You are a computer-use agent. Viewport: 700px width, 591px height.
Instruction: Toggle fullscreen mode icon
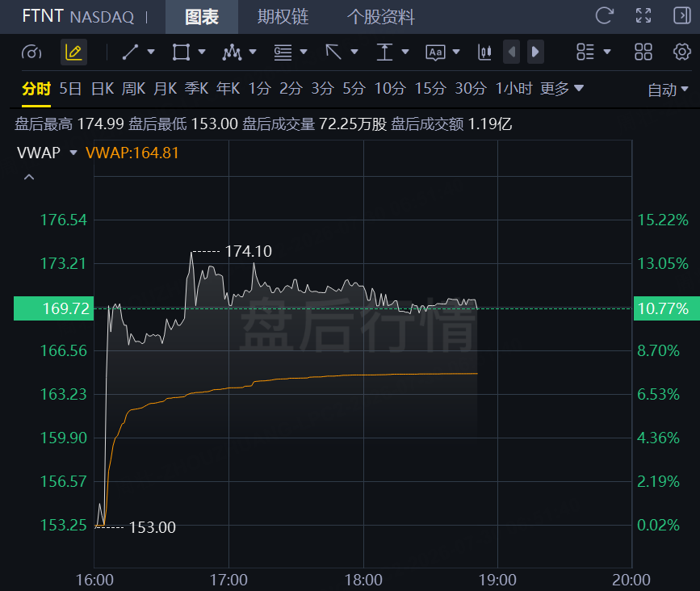pyautogui.click(x=643, y=15)
